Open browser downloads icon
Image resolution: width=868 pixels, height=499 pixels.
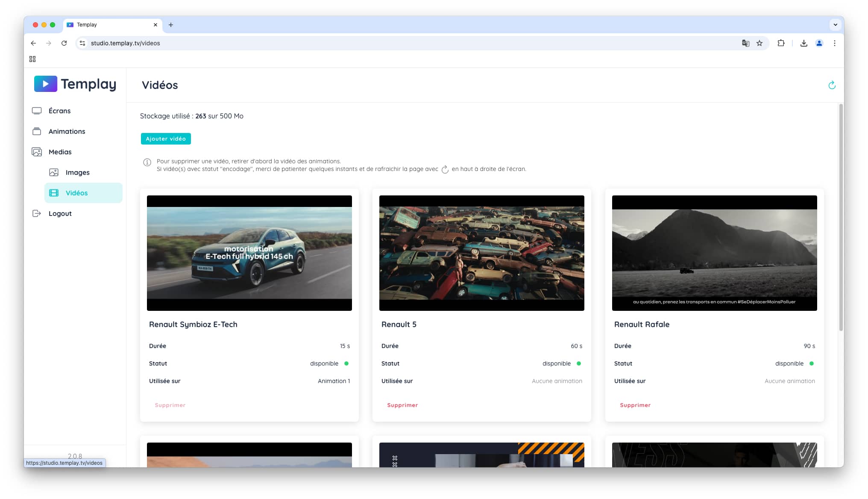click(x=803, y=43)
